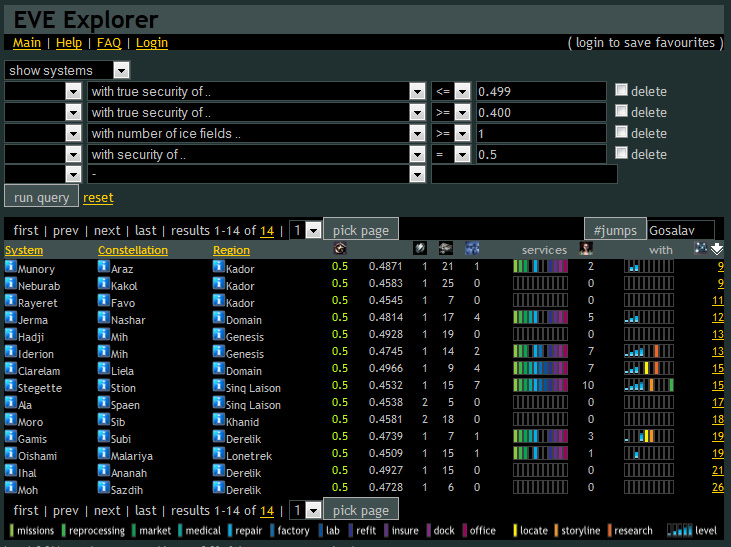Click Munory's services color bar

540,266
